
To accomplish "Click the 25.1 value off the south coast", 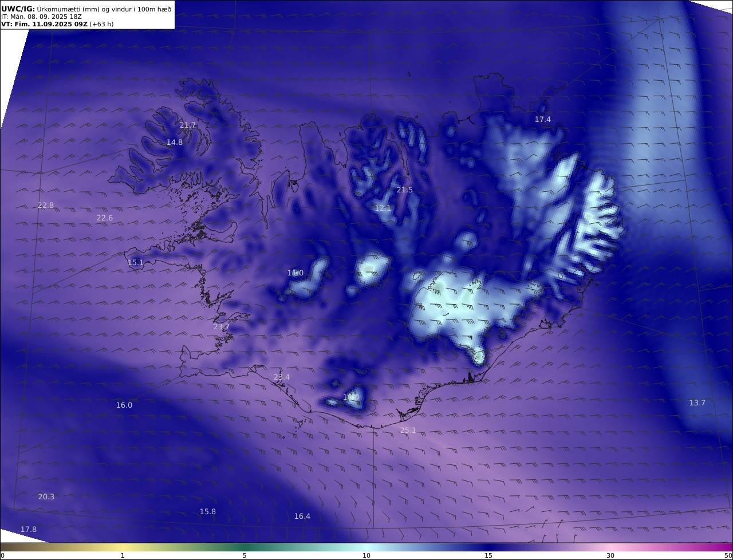I will pos(408,430).
